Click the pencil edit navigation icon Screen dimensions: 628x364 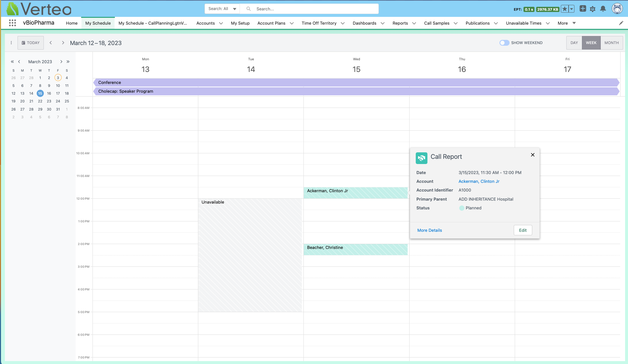click(621, 23)
